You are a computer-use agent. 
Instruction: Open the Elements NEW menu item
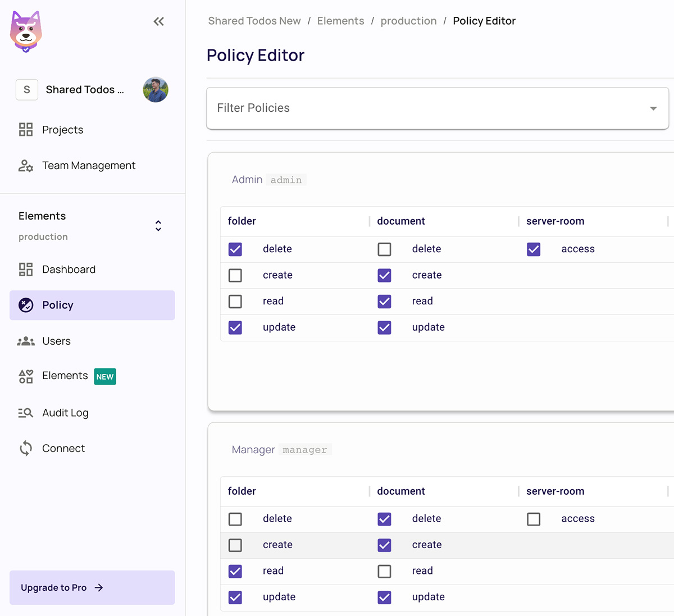[65, 376]
